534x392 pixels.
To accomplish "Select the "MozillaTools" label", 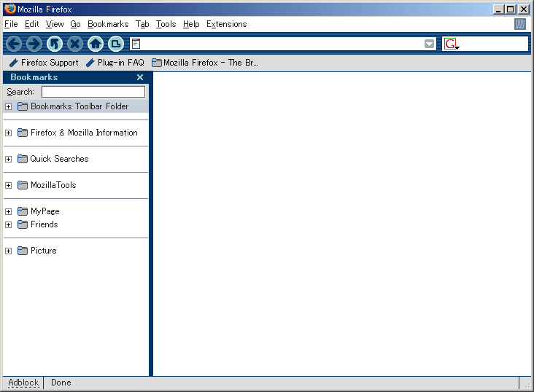I will click(53, 185).
